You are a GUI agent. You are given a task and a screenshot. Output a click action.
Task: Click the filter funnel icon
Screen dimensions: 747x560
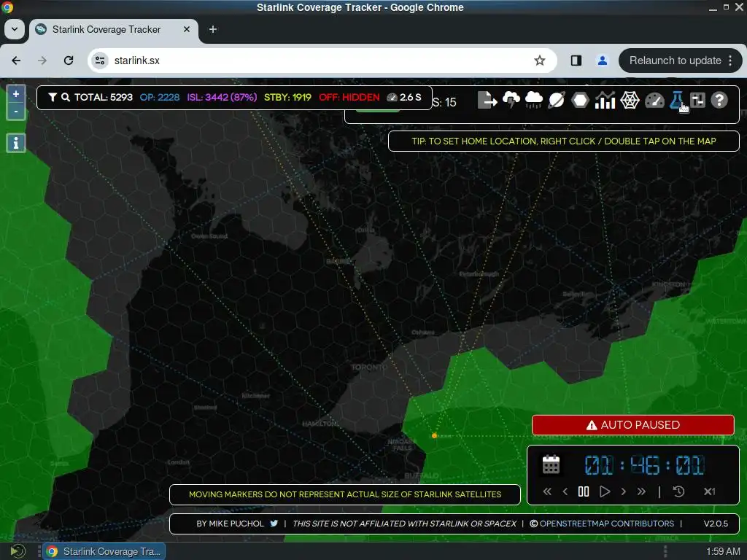pos(53,97)
